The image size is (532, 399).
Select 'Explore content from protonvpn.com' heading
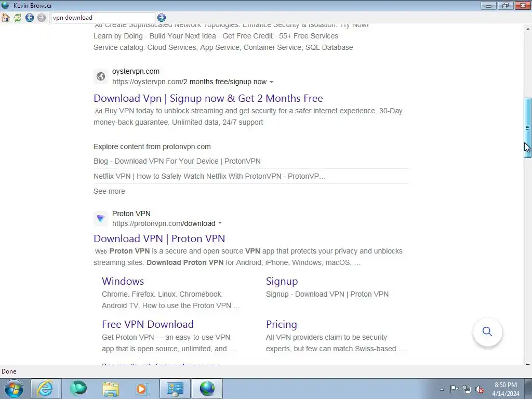[x=152, y=147]
